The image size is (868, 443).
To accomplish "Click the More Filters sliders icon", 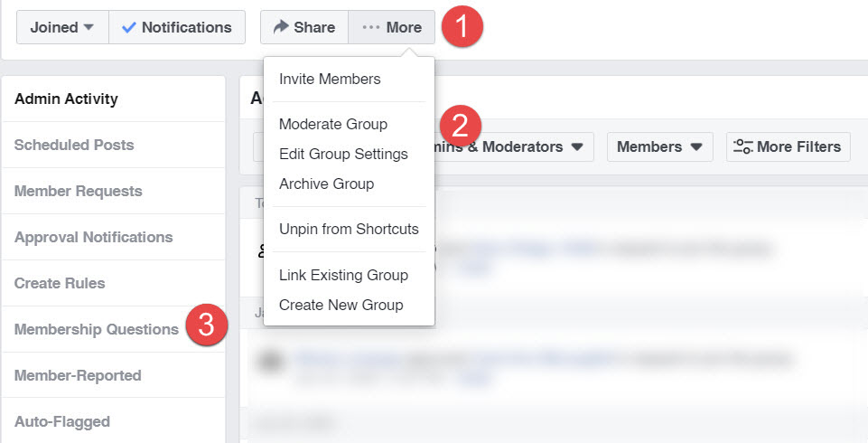I will 742,146.
